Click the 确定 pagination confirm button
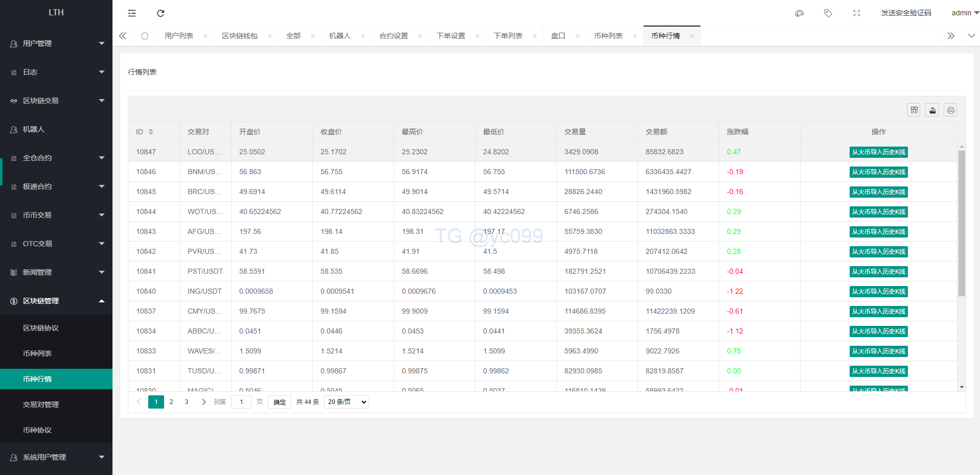The height and width of the screenshot is (475, 980). click(280, 402)
